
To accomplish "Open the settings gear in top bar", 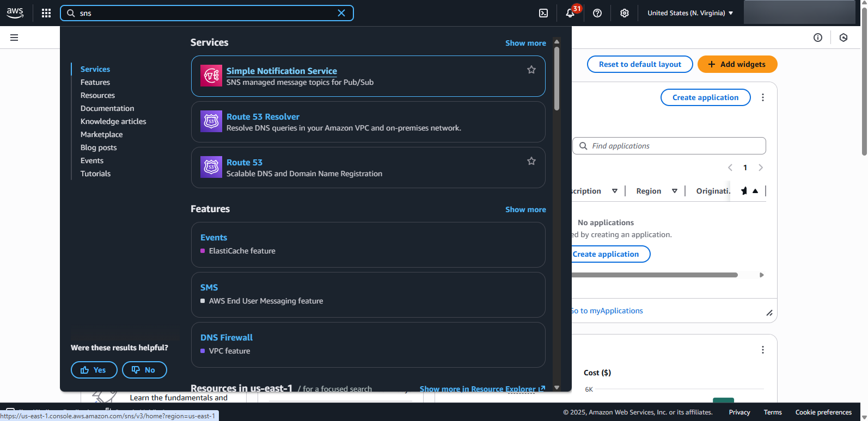I will click(x=625, y=13).
